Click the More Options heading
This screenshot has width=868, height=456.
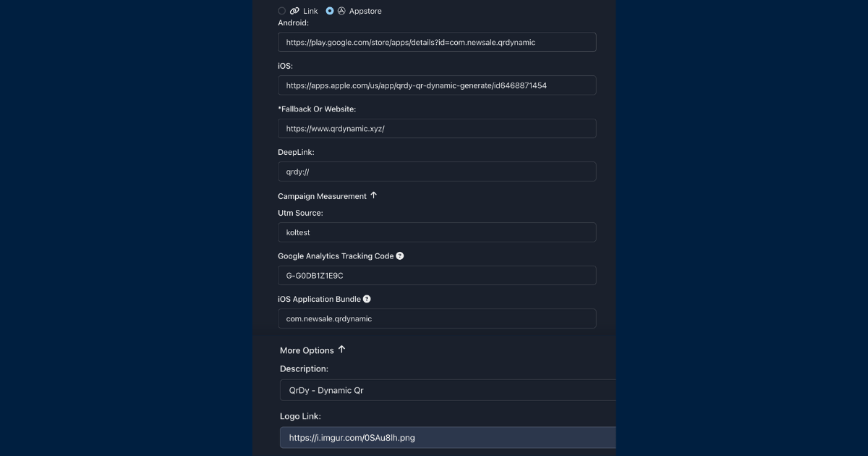307,350
